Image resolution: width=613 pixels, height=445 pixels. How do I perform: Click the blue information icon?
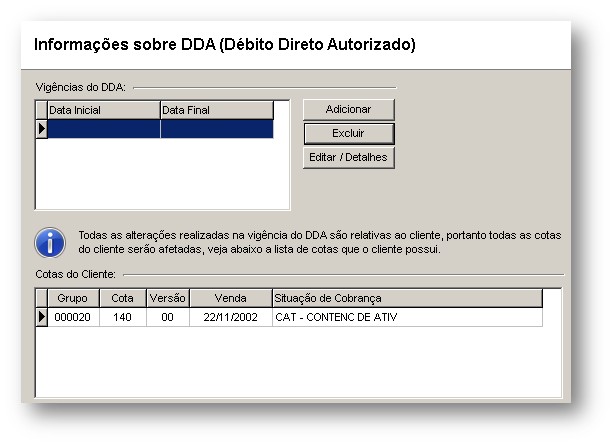[x=50, y=243]
